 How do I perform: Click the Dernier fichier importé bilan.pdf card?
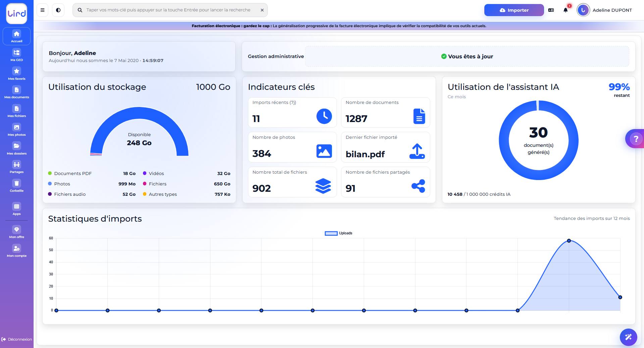pyautogui.click(x=385, y=147)
